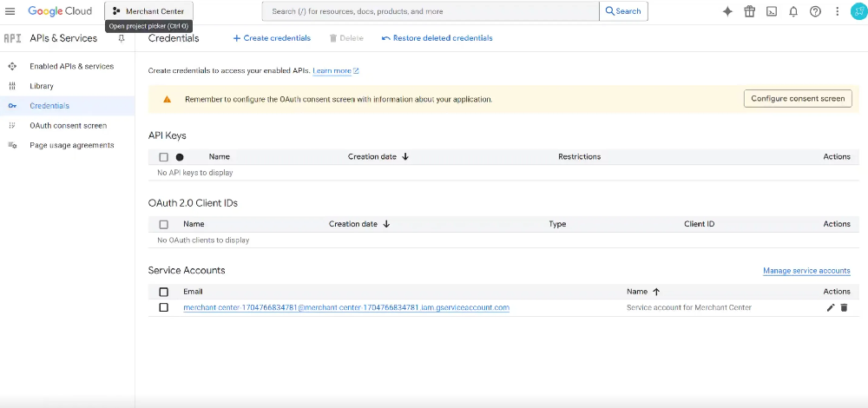The width and height of the screenshot is (868, 408).
Task: Expand the Create credentials menu
Action: 272,38
